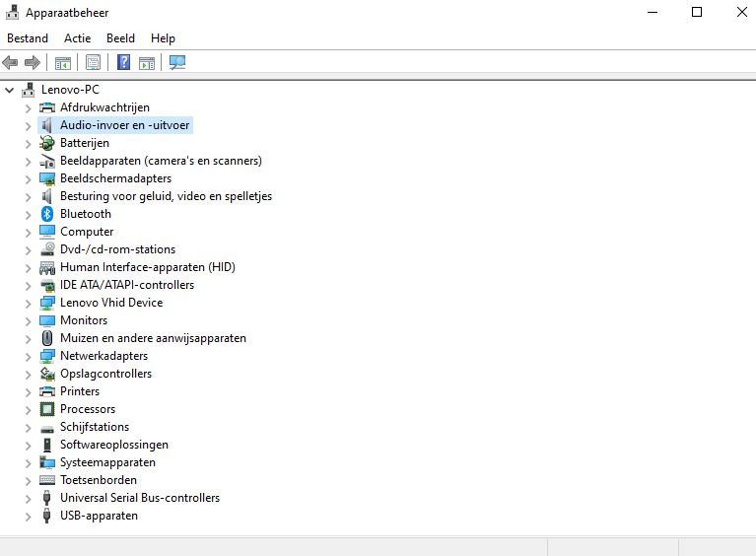Viewport: 756px width, 556px height.
Task: Select the Beeldschermadapters label
Action: (x=115, y=178)
